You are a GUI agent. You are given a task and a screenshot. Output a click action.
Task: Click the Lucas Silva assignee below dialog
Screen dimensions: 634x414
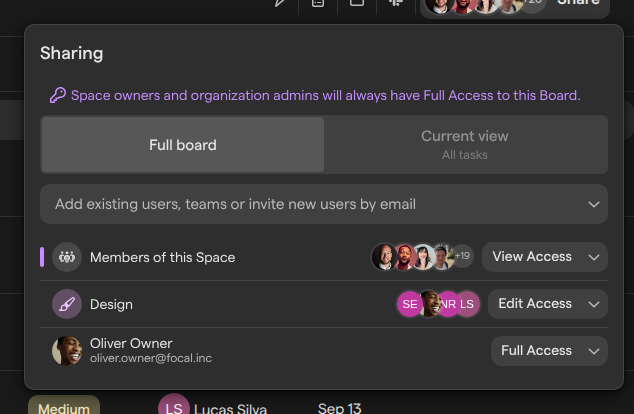click(230, 408)
